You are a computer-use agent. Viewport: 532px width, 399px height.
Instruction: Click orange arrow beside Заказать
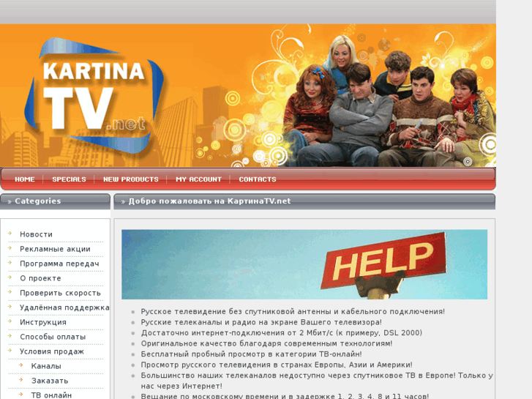(x=21, y=380)
